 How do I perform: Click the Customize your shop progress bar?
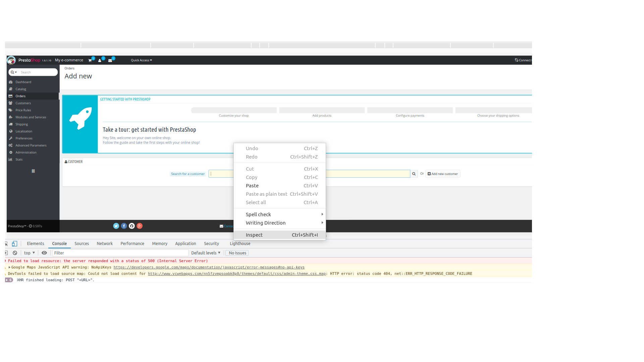pyautogui.click(x=234, y=110)
